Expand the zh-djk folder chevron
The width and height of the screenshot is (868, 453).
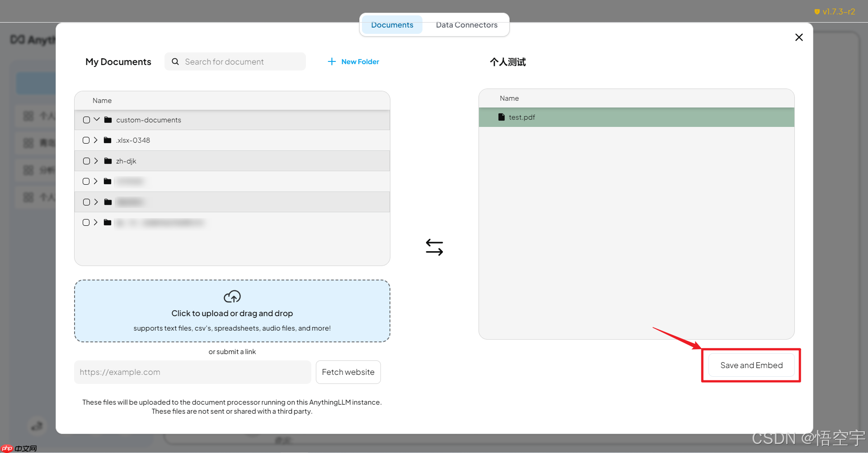pos(96,161)
